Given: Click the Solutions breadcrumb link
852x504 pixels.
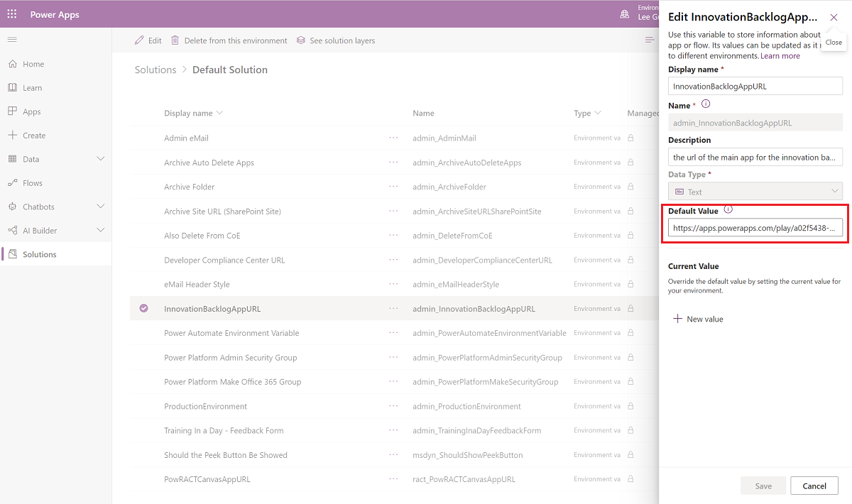Looking at the screenshot, I should (155, 70).
